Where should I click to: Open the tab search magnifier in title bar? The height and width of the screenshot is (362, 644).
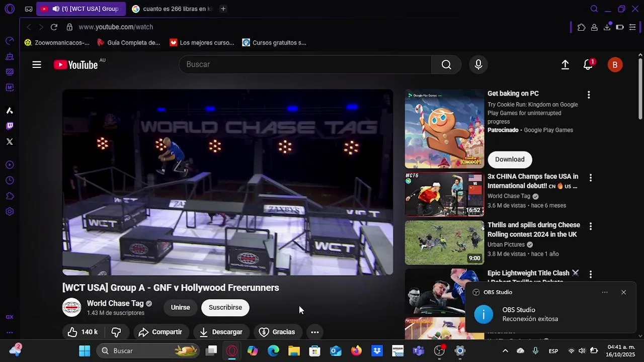594,9
